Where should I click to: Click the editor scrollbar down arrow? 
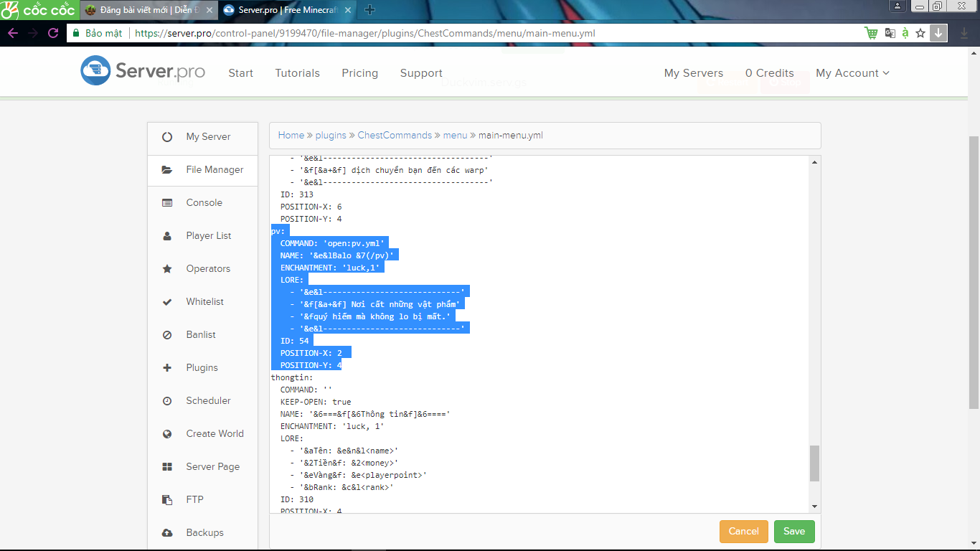click(814, 507)
